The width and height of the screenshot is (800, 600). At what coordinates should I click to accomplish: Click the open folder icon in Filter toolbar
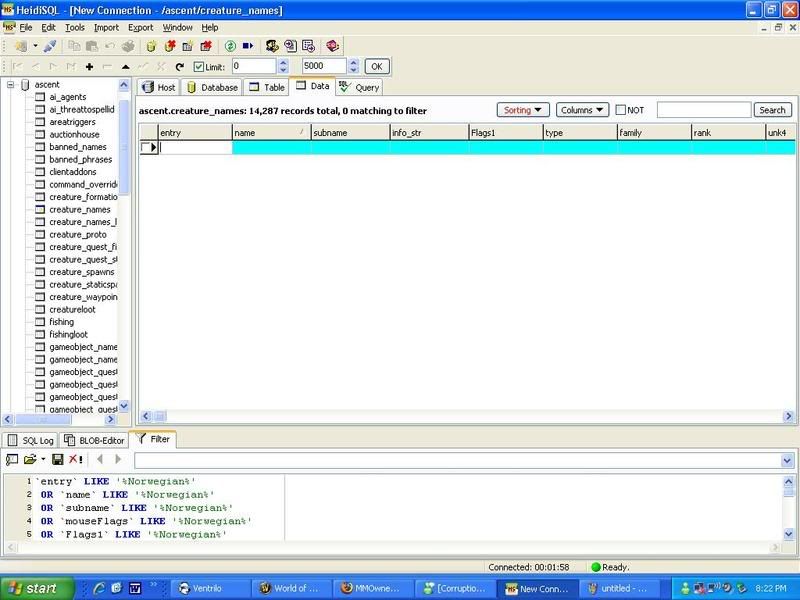30,460
